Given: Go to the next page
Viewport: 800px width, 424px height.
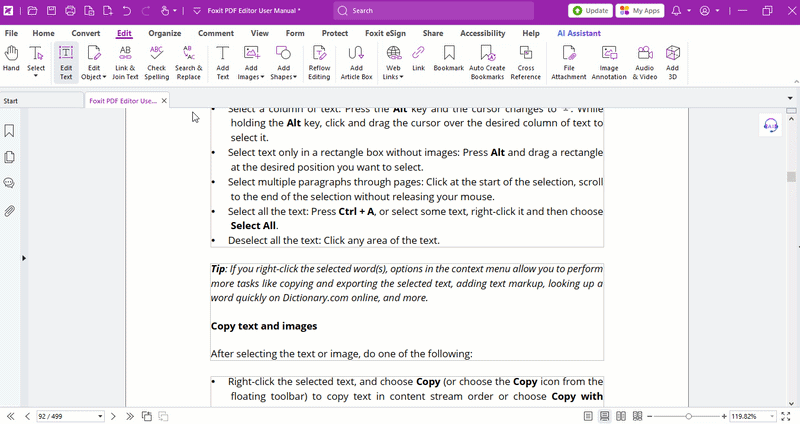Looking at the screenshot, I should click(x=113, y=416).
